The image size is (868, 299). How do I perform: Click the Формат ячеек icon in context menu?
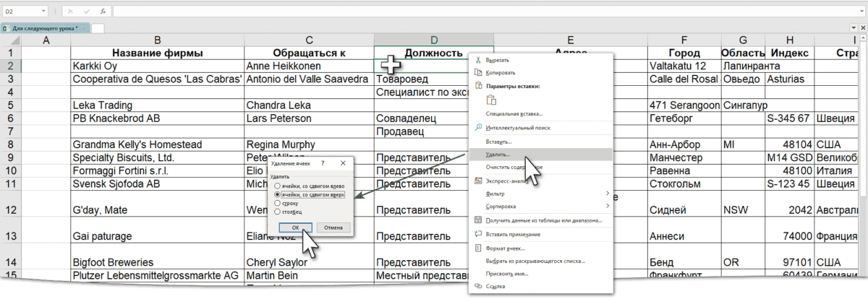(x=477, y=248)
